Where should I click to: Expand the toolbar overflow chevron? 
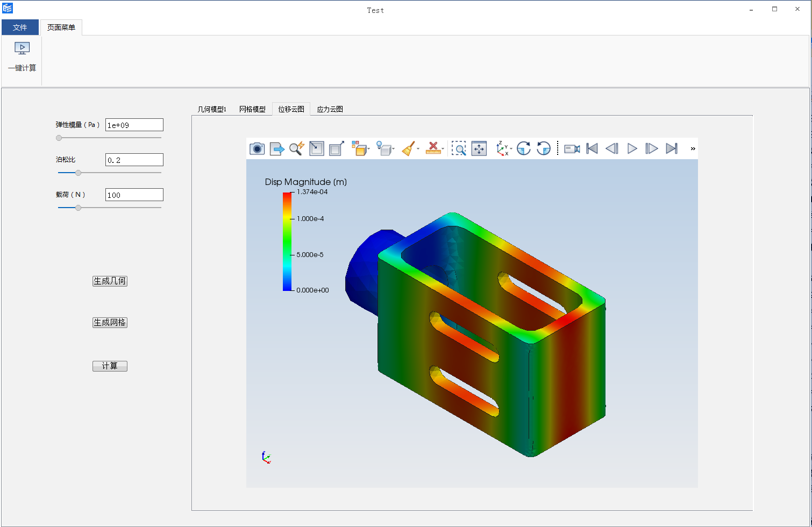point(693,149)
